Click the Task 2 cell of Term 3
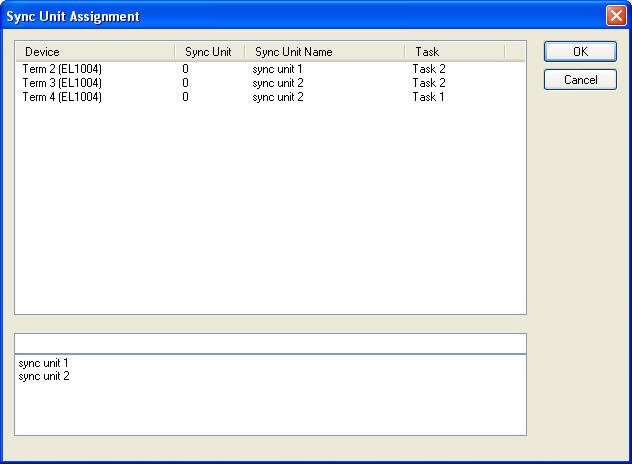The image size is (632, 464). pos(428,83)
